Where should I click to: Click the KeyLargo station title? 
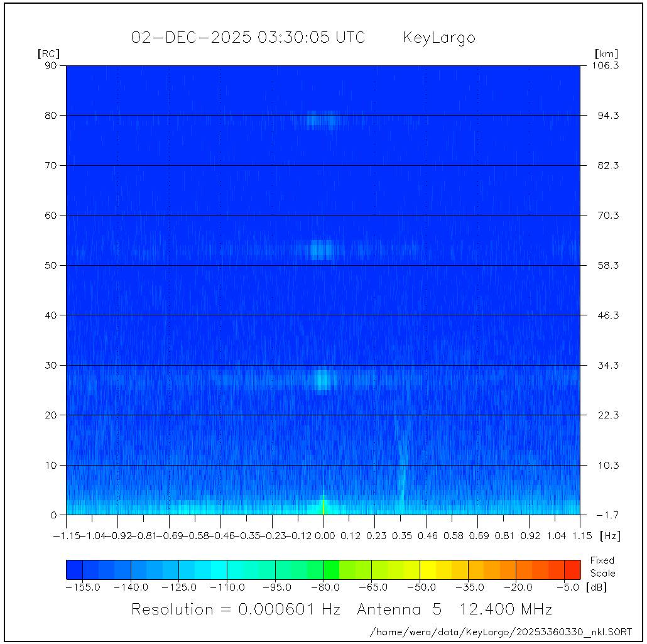(x=438, y=38)
